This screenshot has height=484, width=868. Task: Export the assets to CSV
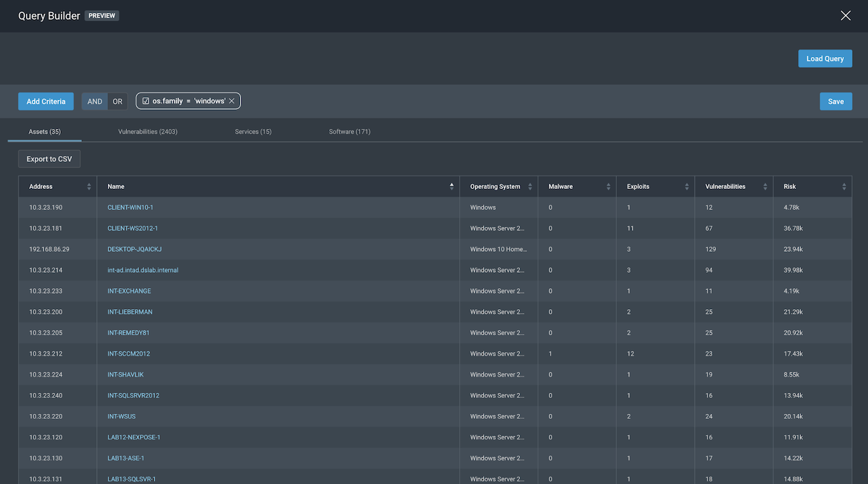click(49, 159)
